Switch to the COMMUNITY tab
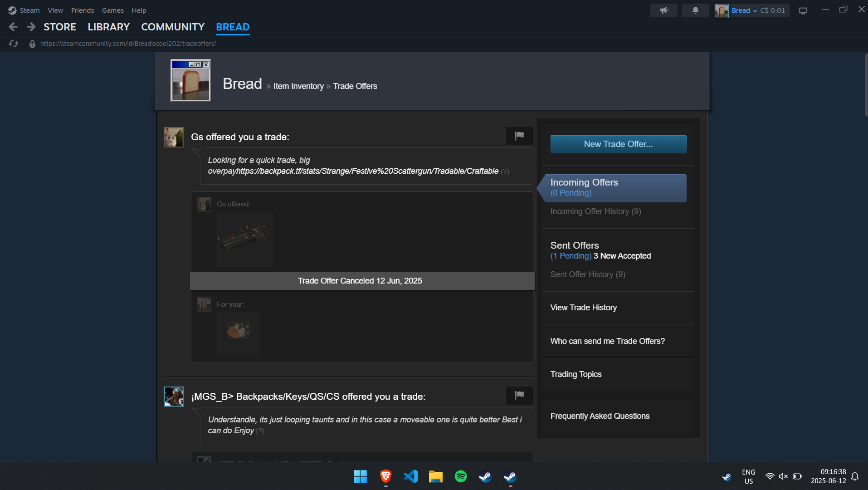The image size is (868, 490). point(173,27)
